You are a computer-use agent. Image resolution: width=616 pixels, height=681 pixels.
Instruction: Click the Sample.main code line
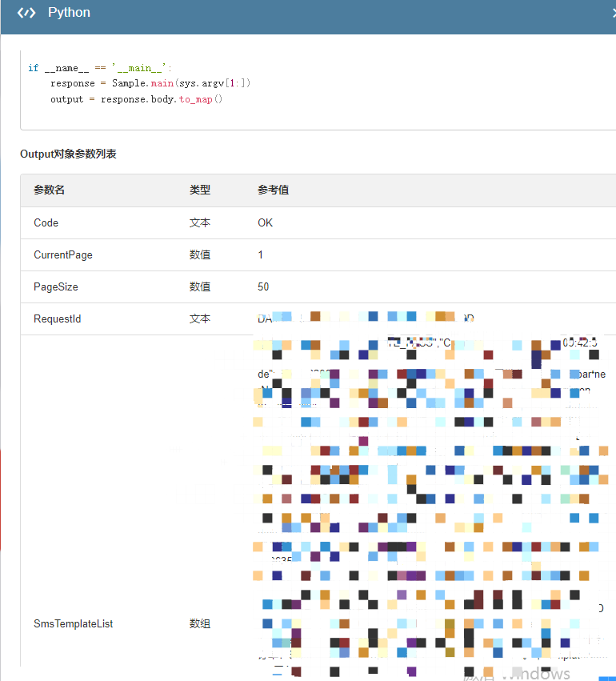[x=150, y=83]
